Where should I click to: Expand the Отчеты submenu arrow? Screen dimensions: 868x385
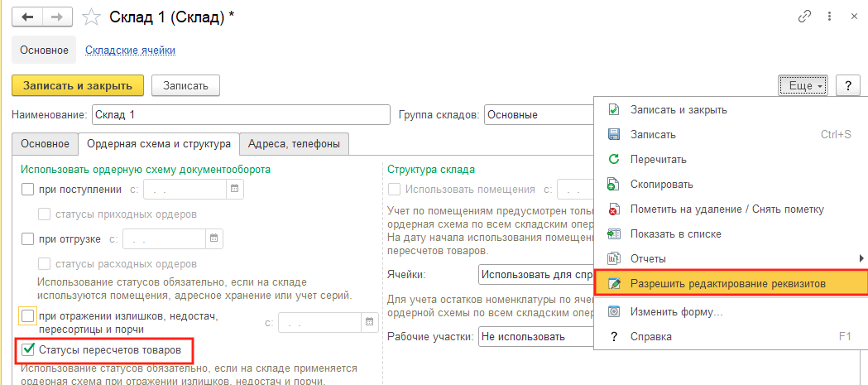point(861,258)
